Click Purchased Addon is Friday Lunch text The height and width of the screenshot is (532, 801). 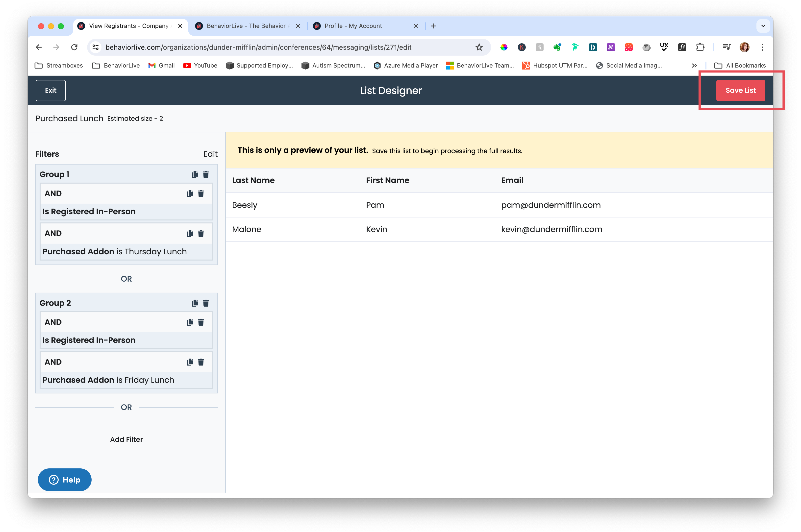coord(108,380)
